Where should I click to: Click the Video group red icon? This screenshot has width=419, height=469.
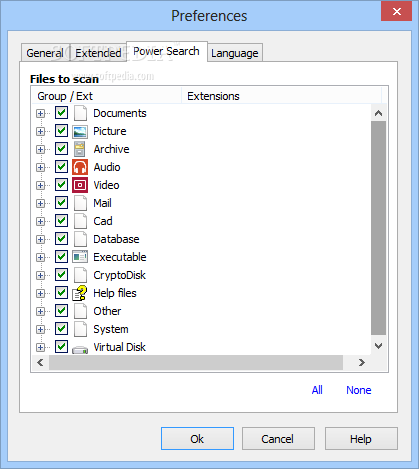point(80,185)
